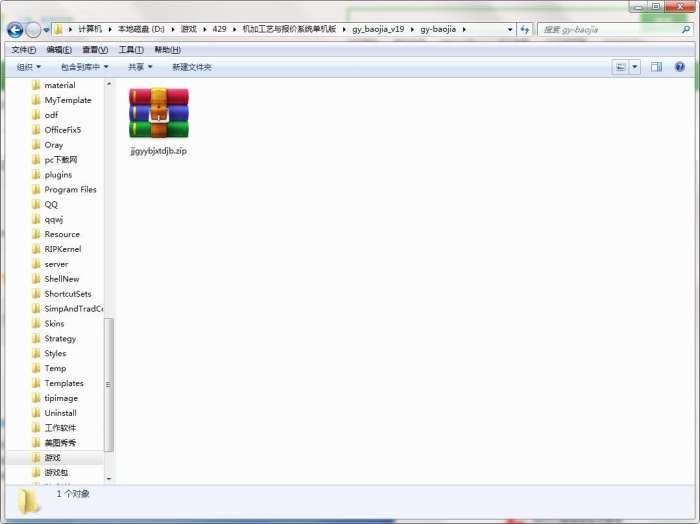
Task: Click the tree scrollbar up arrow
Action: 108,83
